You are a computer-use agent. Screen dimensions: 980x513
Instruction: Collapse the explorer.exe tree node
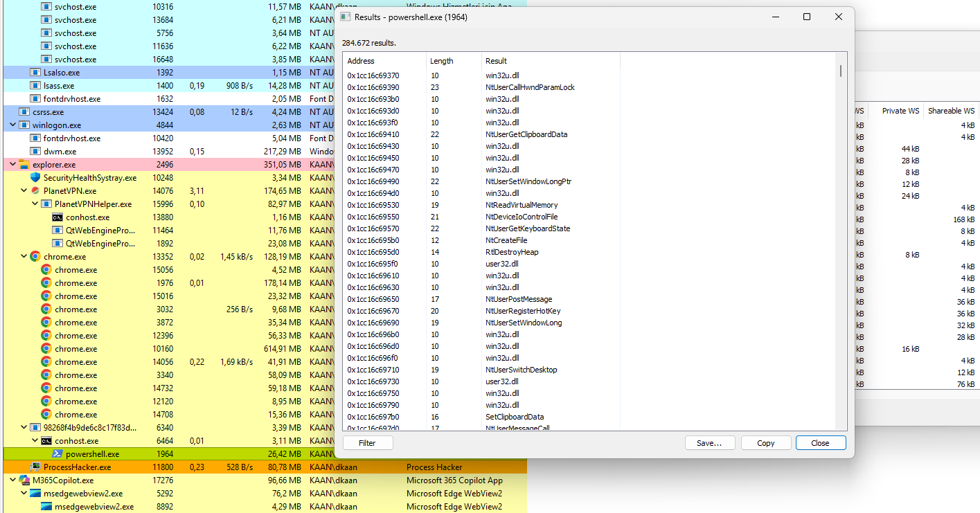(12, 165)
